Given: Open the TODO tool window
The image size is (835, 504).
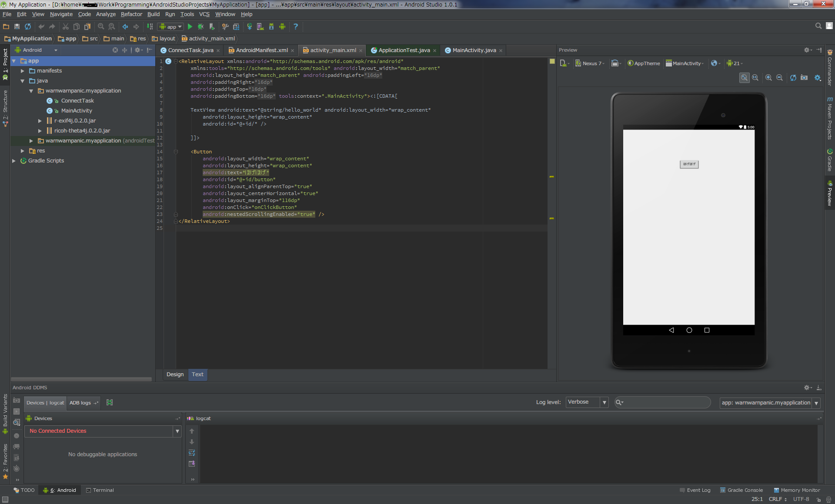Looking at the screenshot, I should [x=24, y=490].
